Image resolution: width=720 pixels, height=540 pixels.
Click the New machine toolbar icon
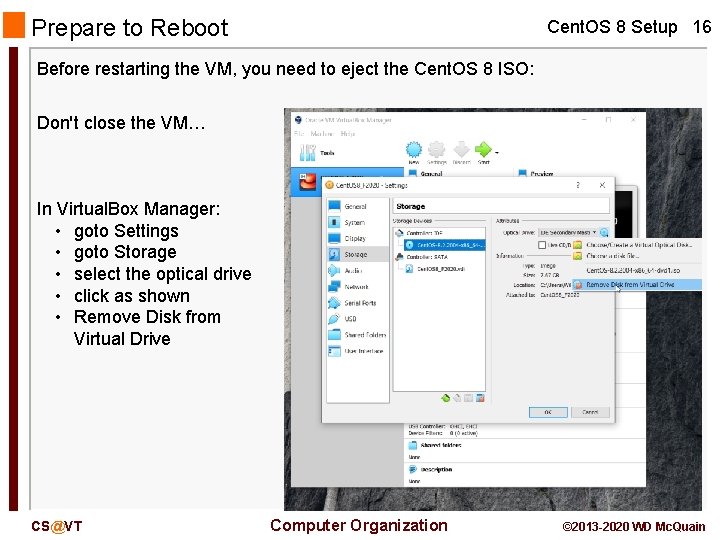pyautogui.click(x=414, y=149)
